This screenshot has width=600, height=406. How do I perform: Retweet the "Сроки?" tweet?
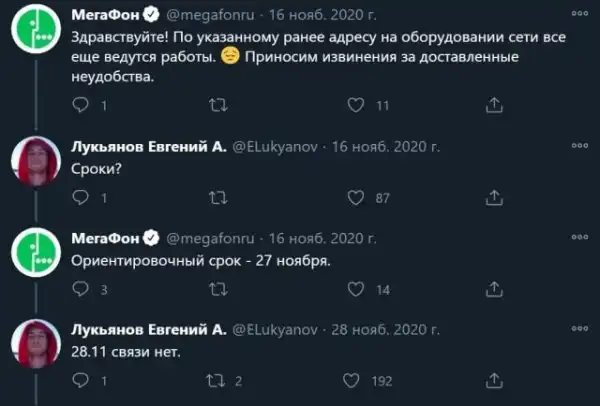(x=217, y=198)
